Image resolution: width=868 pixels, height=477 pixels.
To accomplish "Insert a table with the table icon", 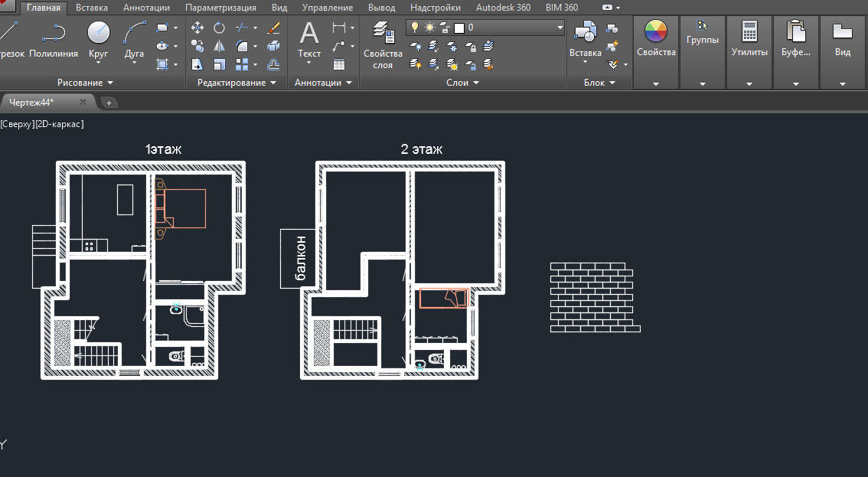I will (x=339, y=65).
